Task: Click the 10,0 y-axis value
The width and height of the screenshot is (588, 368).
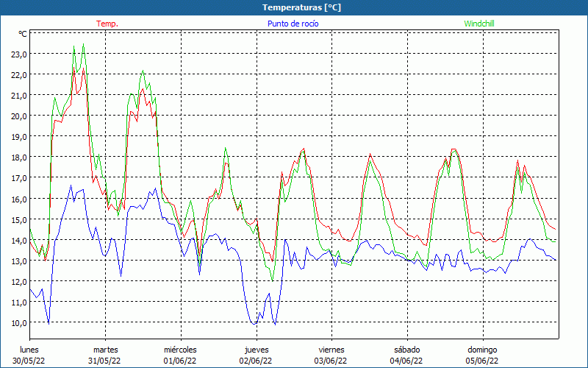Action: pos(19,323)
